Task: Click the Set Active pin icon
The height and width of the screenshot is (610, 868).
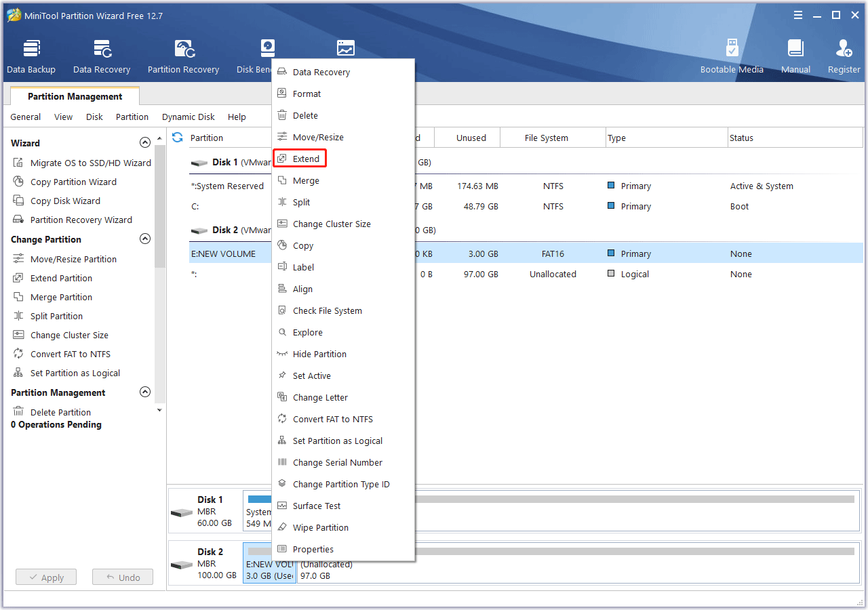Action: point(282,375)
